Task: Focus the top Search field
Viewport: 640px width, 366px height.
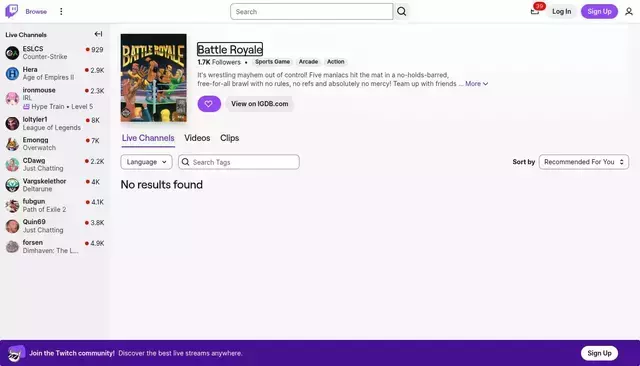Action: [311, 11]
